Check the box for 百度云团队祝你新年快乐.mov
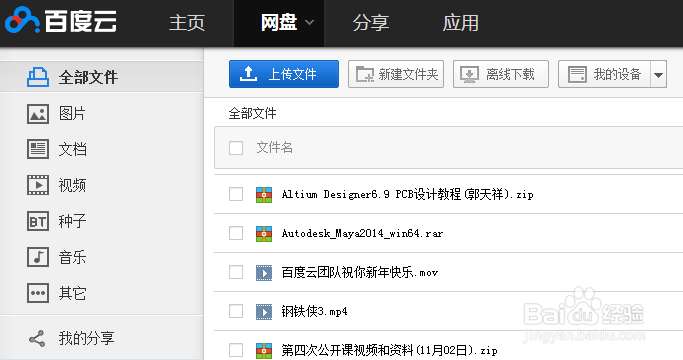Image resolution: width=683 pixels, height=360 pixels. click(236, 272)
